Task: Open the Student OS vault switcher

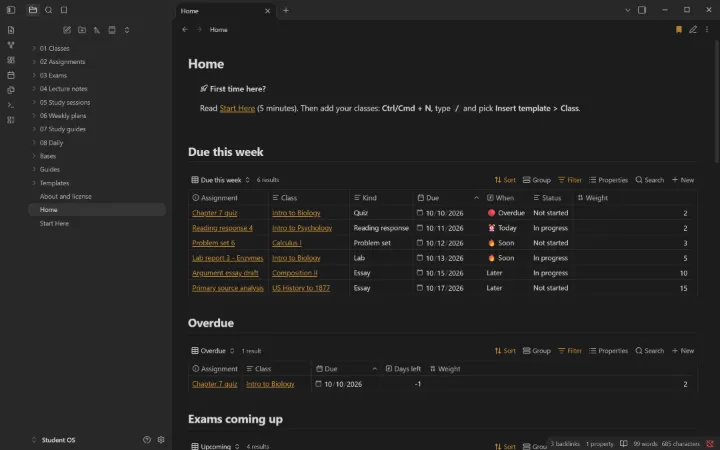Action: click(54, 440)
